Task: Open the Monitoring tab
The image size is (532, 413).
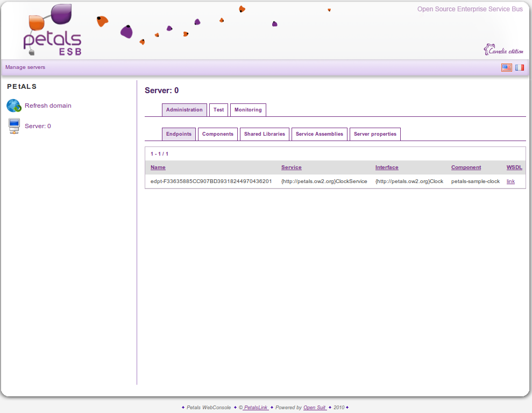Action: 248,110
